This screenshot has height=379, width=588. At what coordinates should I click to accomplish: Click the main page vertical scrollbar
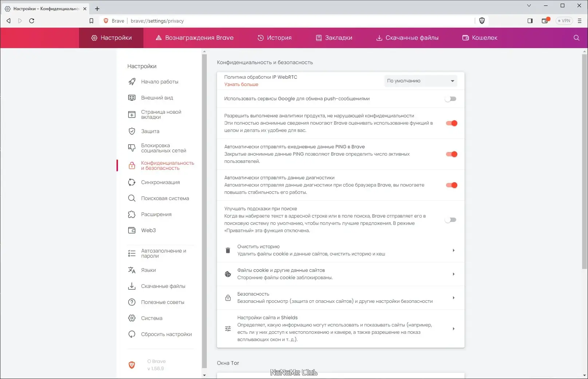(584, 162)
